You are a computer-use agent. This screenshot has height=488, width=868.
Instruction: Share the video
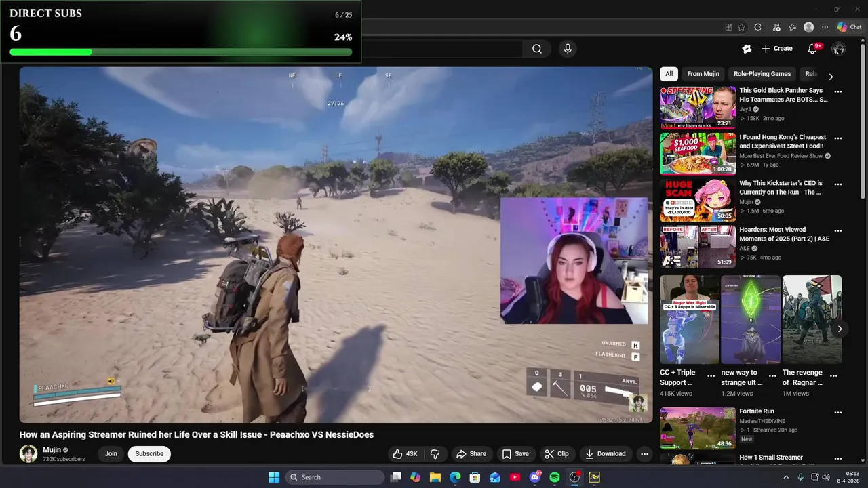point(471,454)
